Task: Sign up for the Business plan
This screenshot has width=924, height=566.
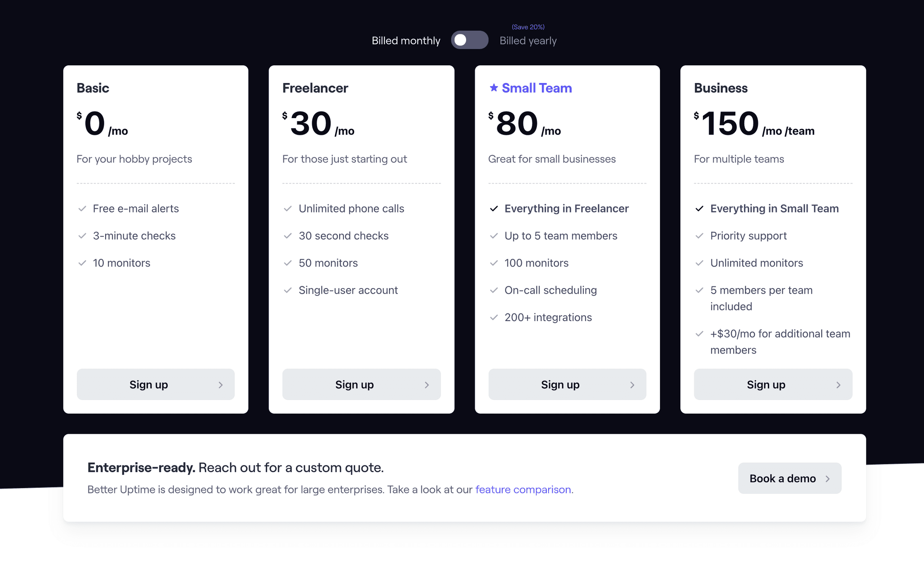Action: coord(772,384)
